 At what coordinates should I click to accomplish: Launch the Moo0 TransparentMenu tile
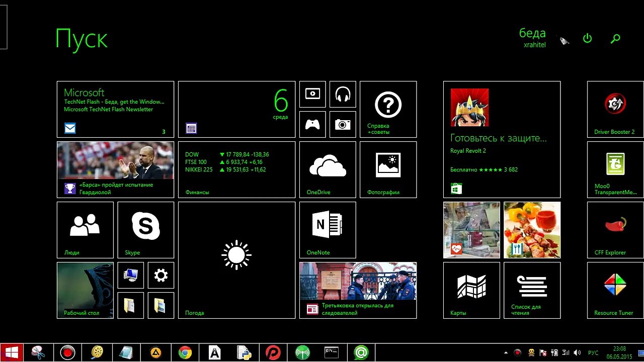615,169
